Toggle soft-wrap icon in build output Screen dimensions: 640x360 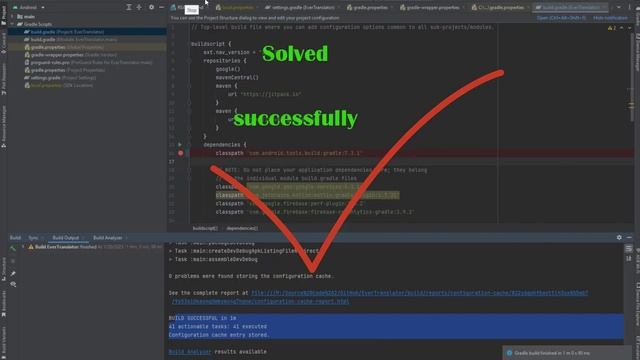[629, 249]
